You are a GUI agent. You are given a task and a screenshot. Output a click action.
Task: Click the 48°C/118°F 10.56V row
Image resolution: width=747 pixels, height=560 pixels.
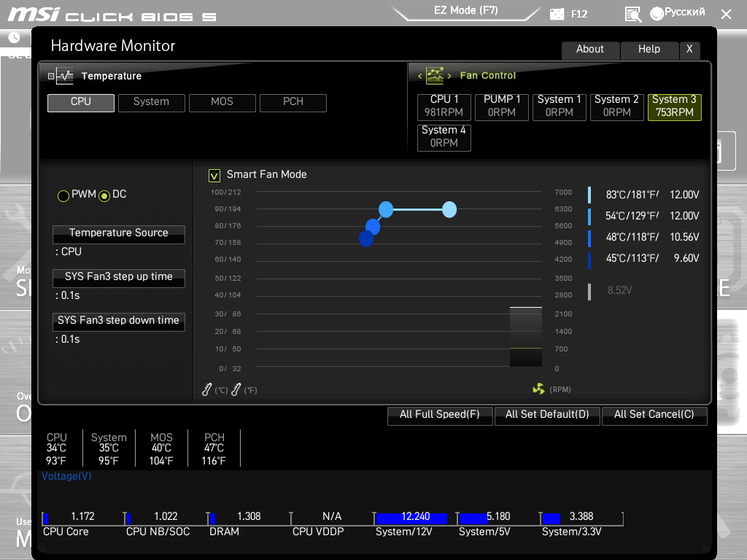coord(644,237)
